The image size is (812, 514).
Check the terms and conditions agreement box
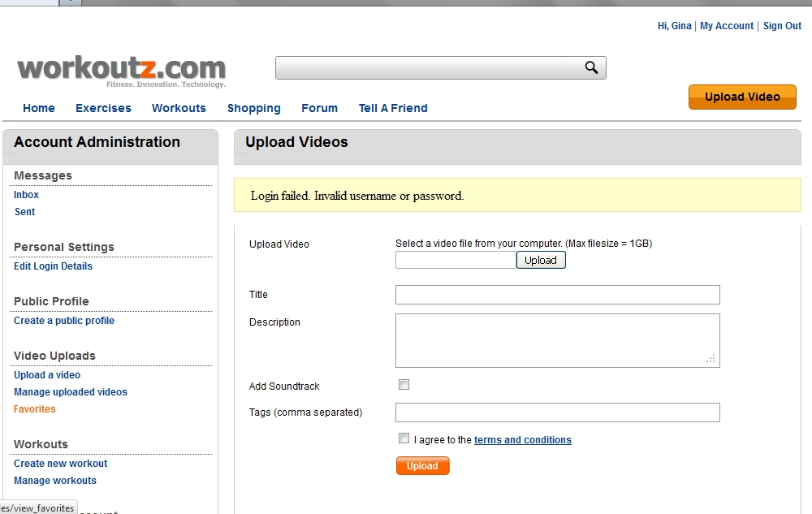click(x=404, y=438)
